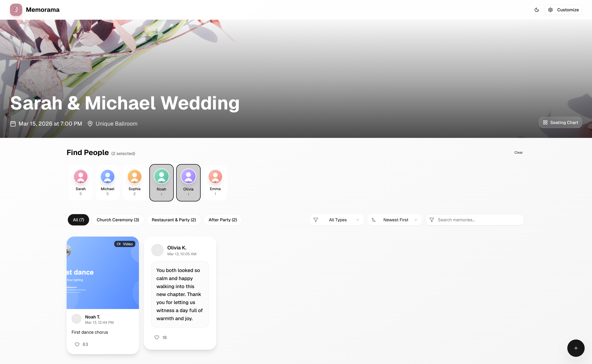Select Emma's person filter card
Image resolution: width=592 pixels, height=364 pixels.
pos(215,183)
